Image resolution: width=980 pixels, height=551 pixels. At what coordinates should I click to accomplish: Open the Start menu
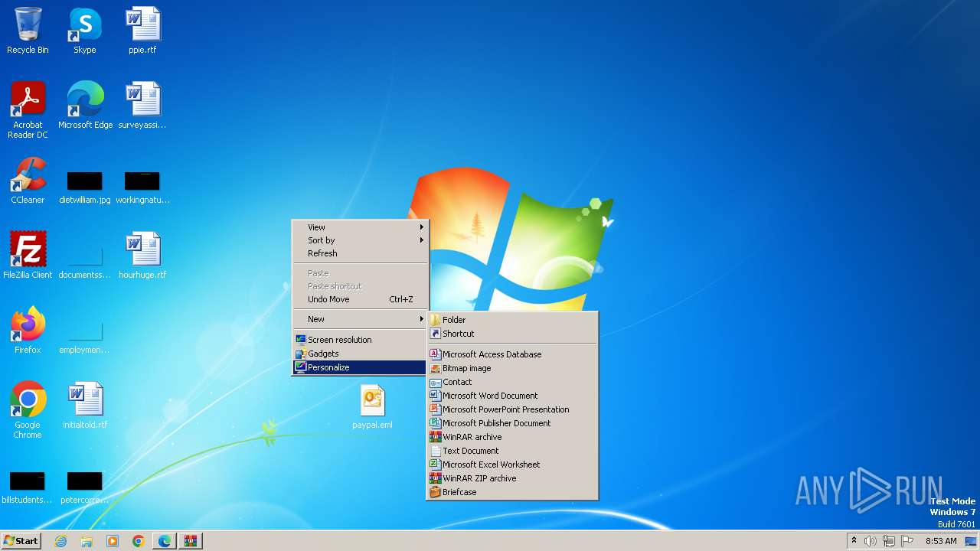point(21,541)
